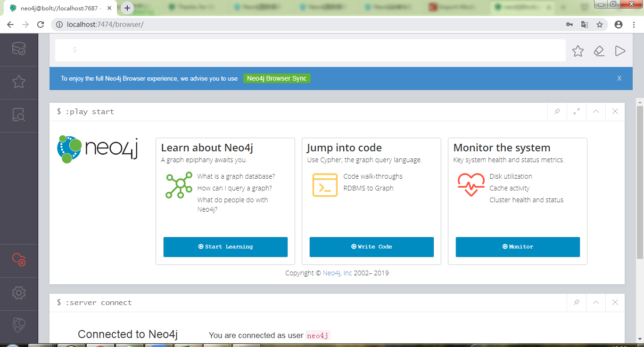Open Browser Settings gear in sidebar
This screenshot has width=644, height=347.
coord(19,293)
